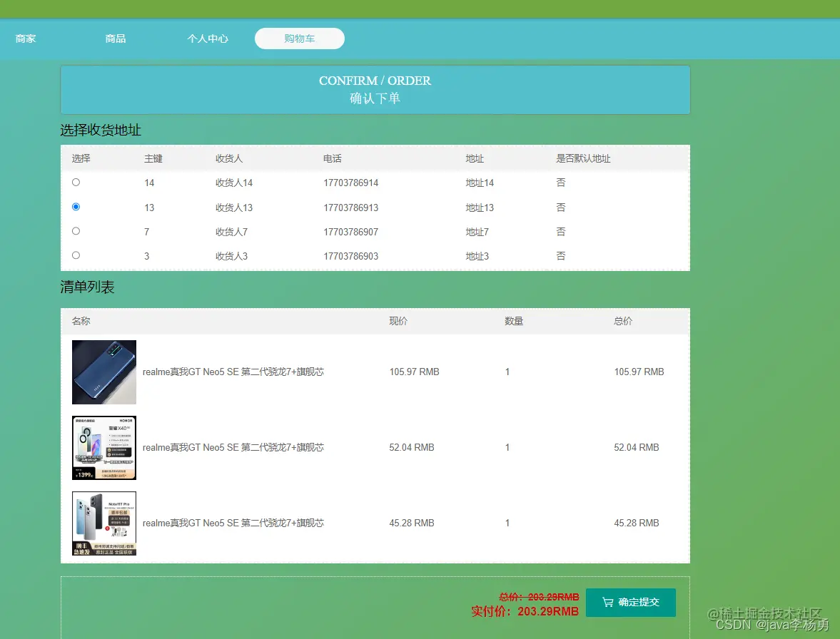Click the 地址14 address cell
The height and width of the screenshot is (639, 840).
(x=480, y=183)
